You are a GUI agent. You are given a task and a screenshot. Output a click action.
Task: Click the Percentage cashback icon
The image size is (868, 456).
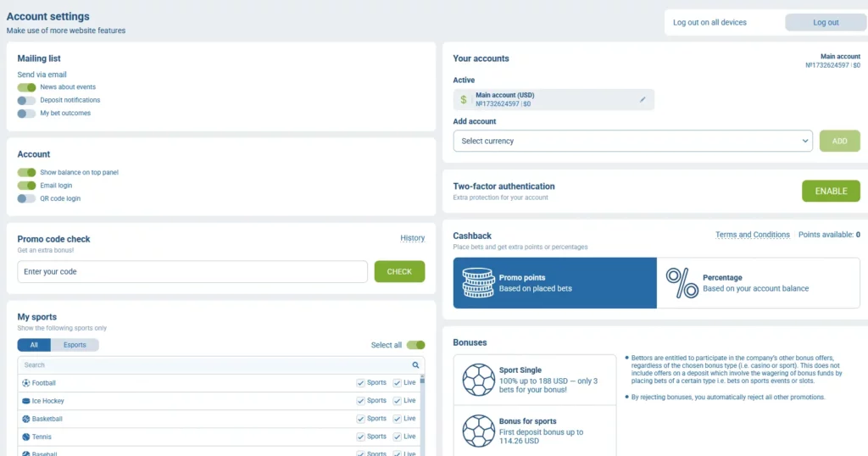click(682, 283)
